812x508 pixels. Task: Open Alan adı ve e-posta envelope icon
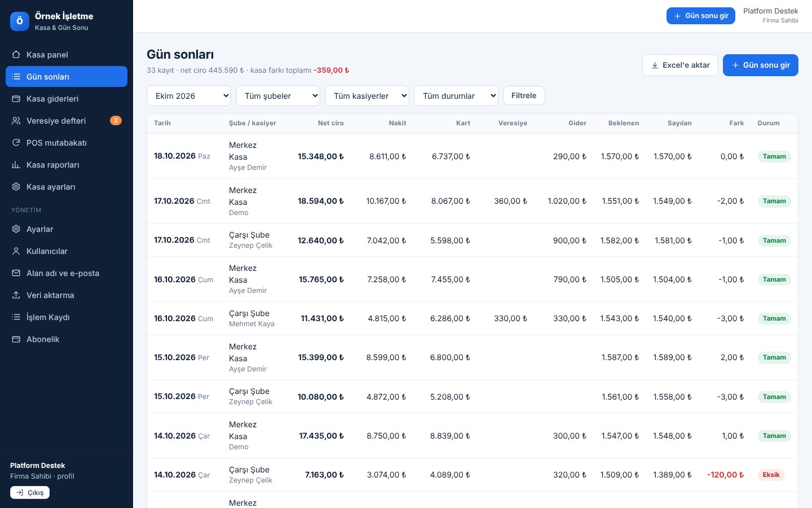(x=16, y=273)
